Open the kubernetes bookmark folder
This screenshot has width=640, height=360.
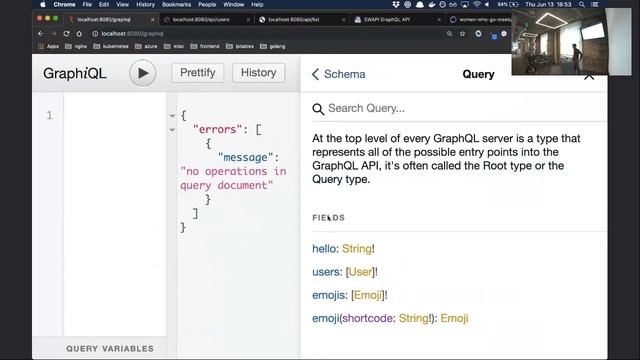111,47
